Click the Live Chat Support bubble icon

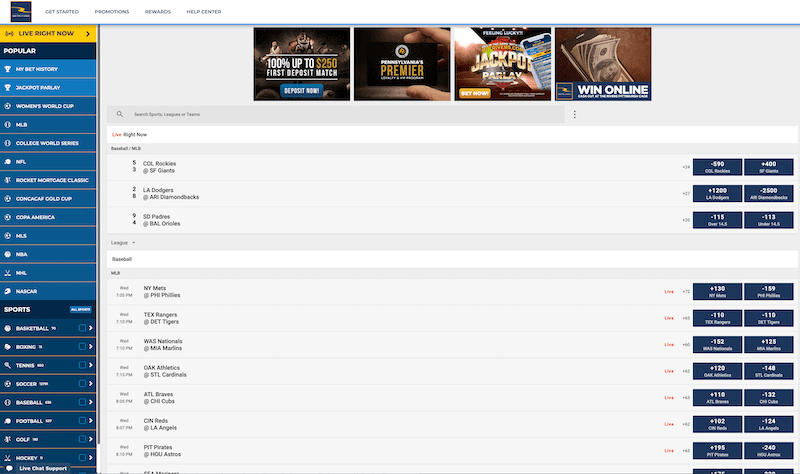click(9, 468)
